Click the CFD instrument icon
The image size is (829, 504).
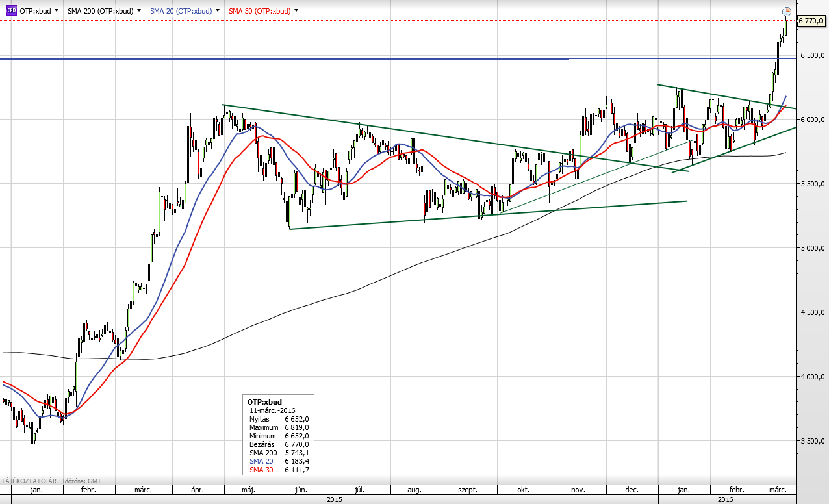11,11
